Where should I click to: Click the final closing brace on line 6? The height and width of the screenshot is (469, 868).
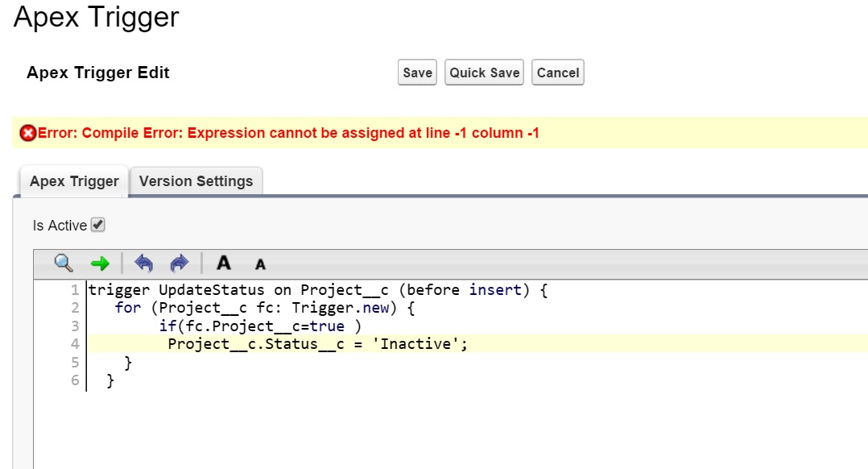pyautogui.click(x=111, y=380)
